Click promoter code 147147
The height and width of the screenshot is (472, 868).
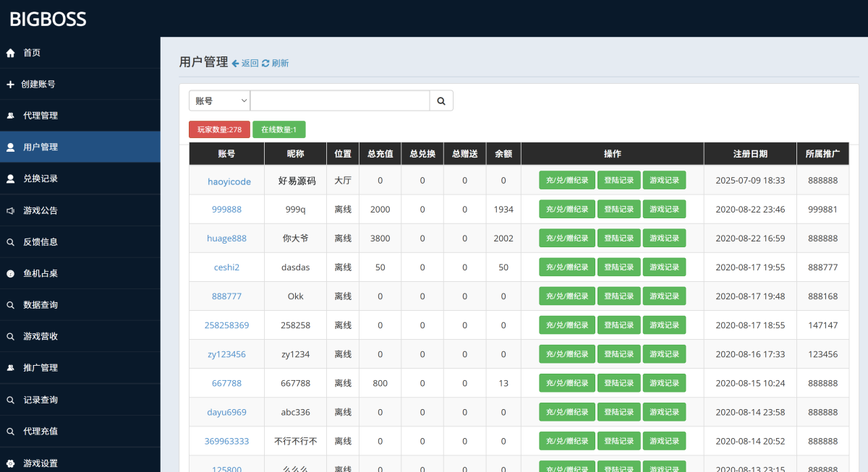pos(822,325)
